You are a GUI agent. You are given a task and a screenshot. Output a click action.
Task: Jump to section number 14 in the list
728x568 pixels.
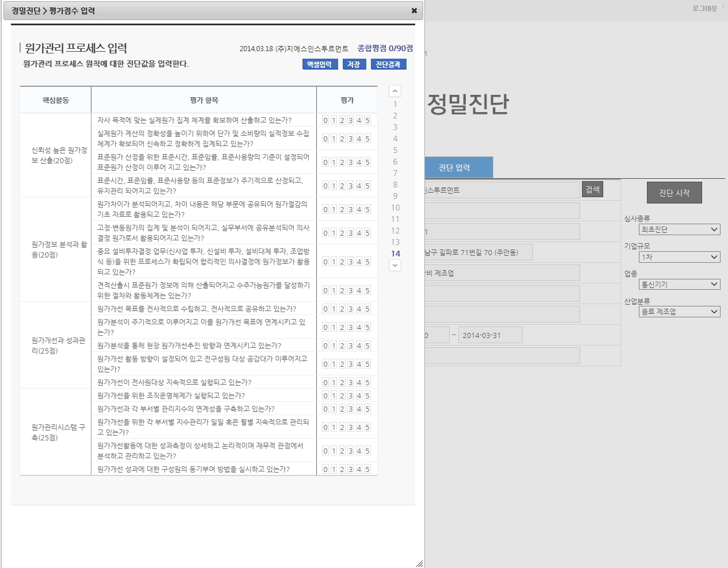tap(396, 254)
